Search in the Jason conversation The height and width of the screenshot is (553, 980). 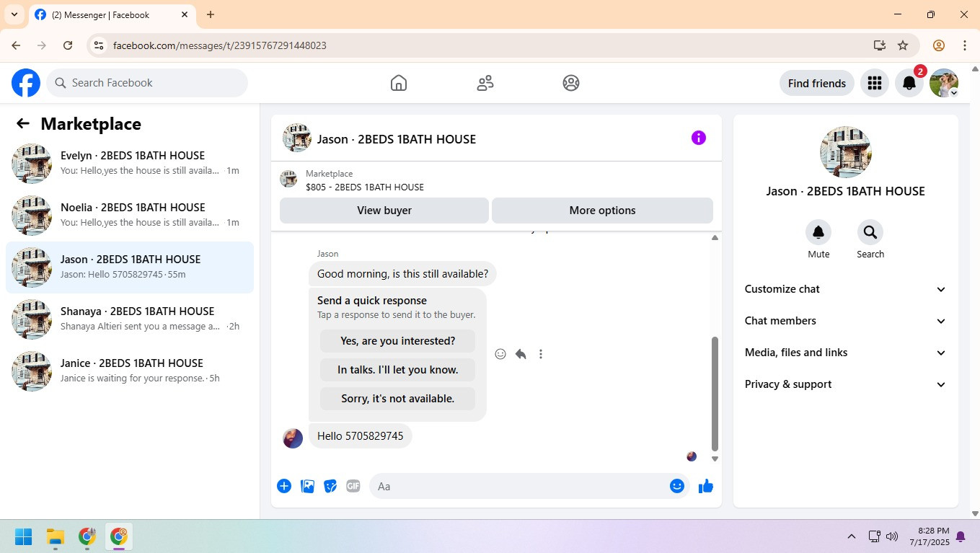tap(870, 232)
